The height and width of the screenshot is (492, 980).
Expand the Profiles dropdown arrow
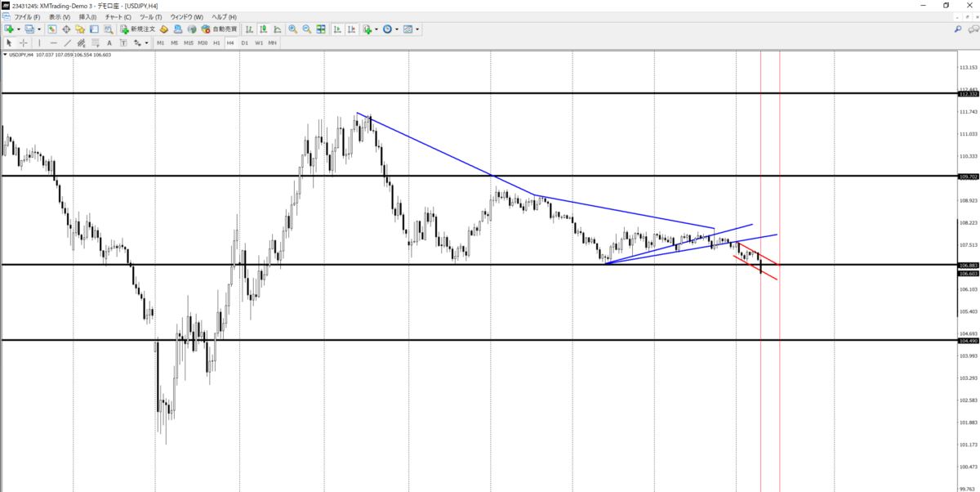[39, 29]
